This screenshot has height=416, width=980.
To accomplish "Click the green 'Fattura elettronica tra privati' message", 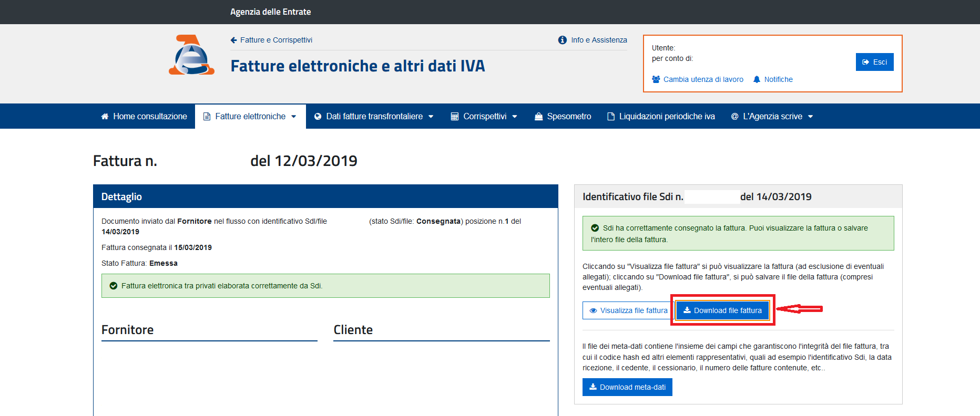I will point(325,286).
